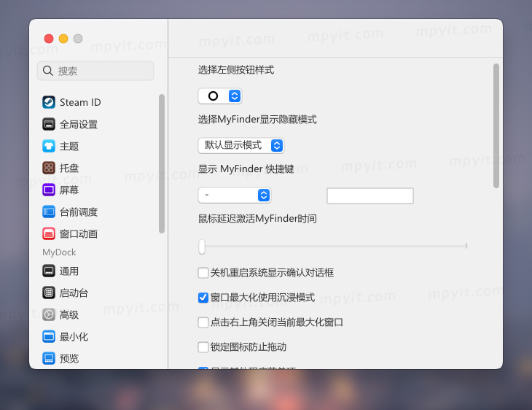Viewport: 532px width, 410px height.
Task: Click 显示 MyFinder 快捷键 label
Action: pyautogui.click(x=246, y=169)
